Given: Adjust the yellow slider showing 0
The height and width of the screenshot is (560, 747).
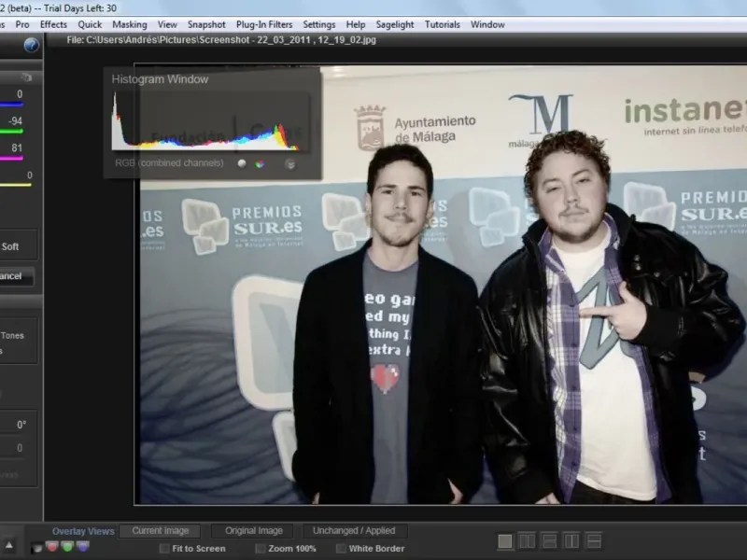Looking at the screenshot, I should (x=16, y=185).
